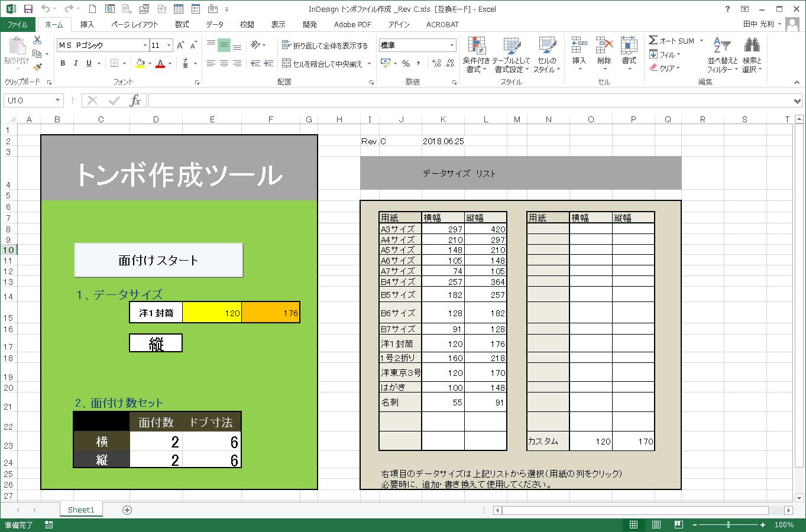Select the Format Painter brush
This screenshot has width=806, height=532.
tap(37, 67)
